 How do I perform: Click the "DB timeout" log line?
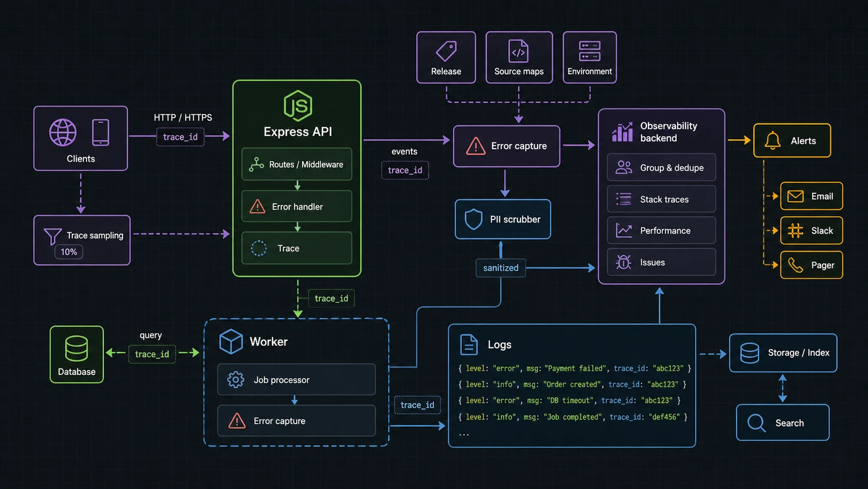click(x=569, y=401)
